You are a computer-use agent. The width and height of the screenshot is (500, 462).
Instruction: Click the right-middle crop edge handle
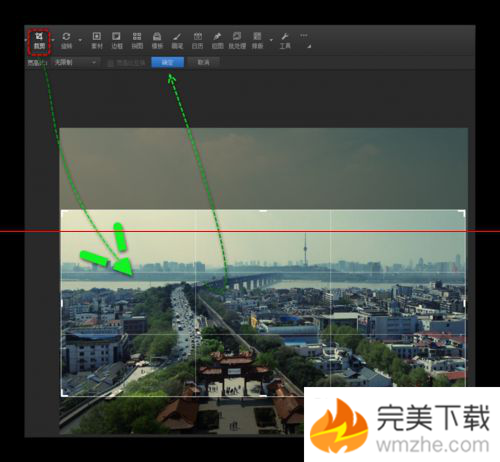coord(464,303)
